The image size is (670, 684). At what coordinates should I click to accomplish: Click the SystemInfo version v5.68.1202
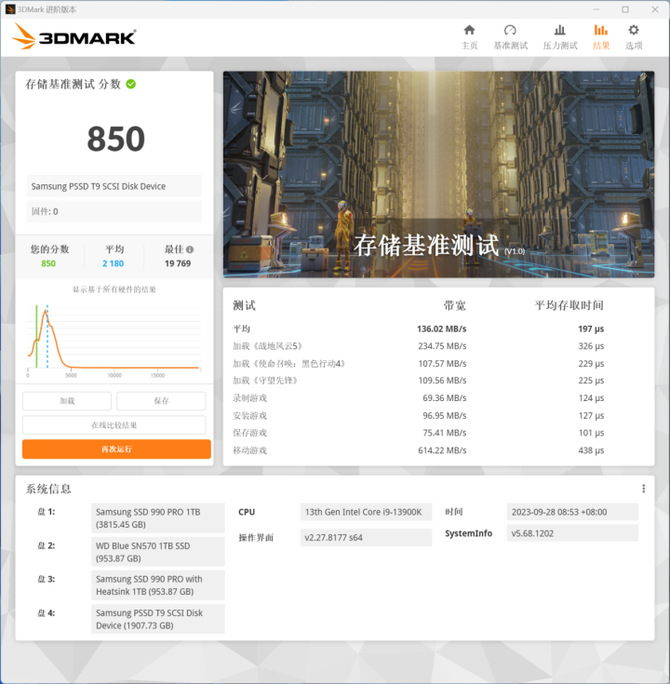pyautogui.click(x=572, y=533)
